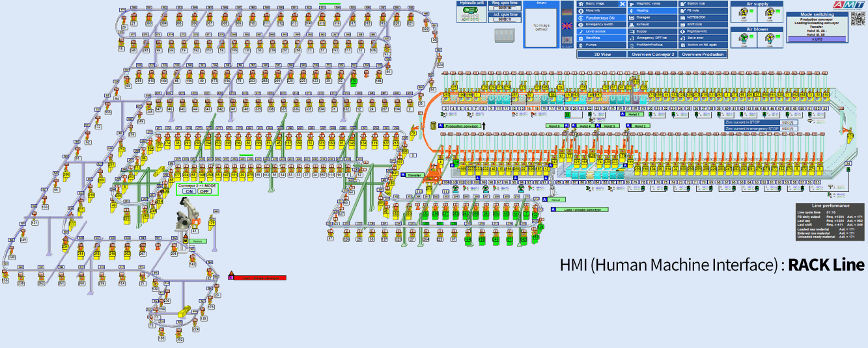Image resolution: width=868 pixels, height=348 pixels.
Task: Click the red alarm message bar
Action: click(x=260, y=278)
